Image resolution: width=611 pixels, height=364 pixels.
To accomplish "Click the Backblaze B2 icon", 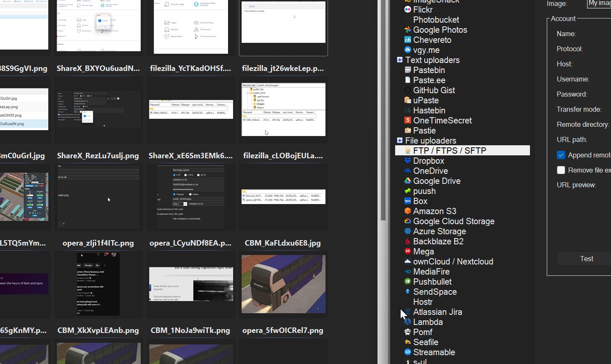I will [407, 241].
